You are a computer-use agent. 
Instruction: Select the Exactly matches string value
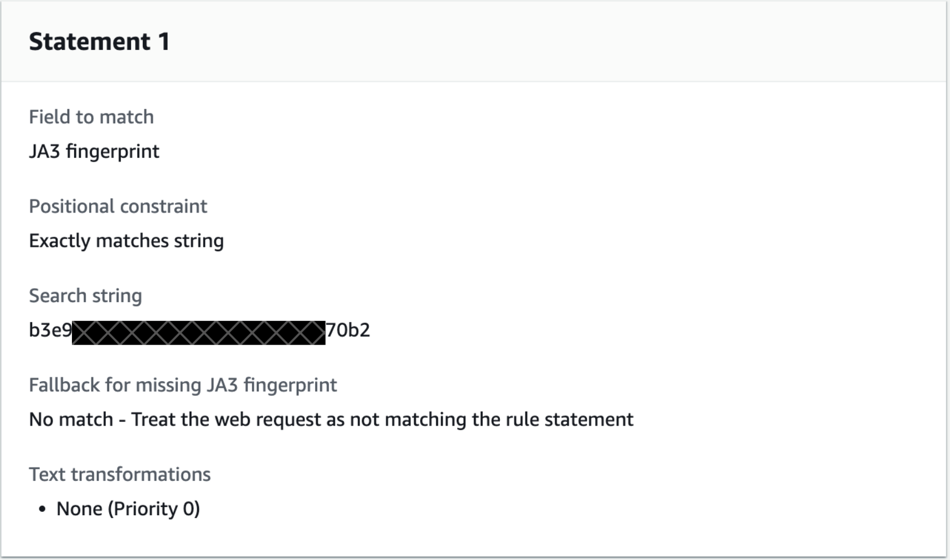127,240
